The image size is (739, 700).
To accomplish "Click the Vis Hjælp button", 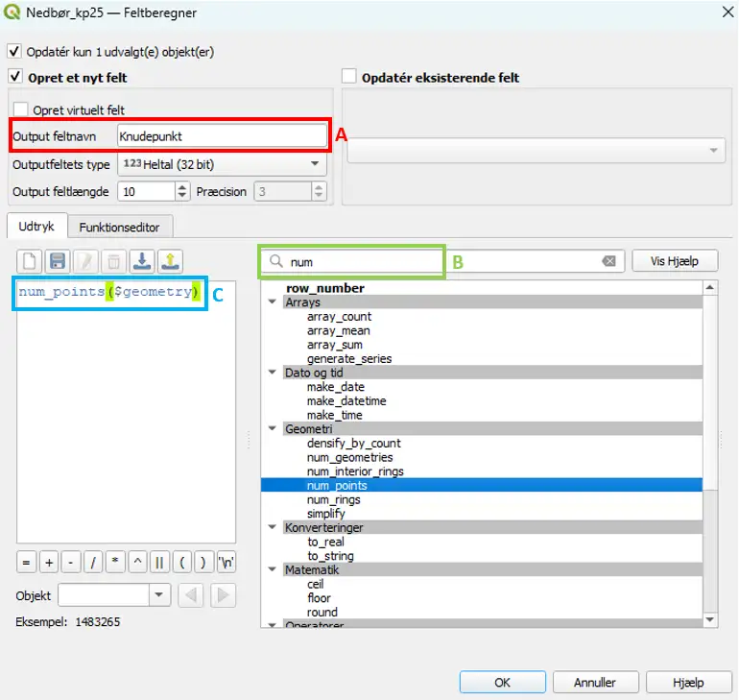I will point(675,261).
